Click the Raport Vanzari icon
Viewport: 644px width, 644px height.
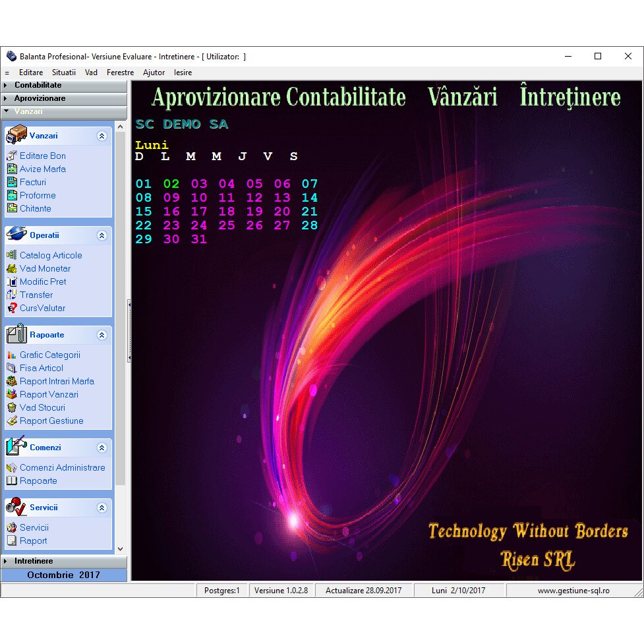coord(12,394)
